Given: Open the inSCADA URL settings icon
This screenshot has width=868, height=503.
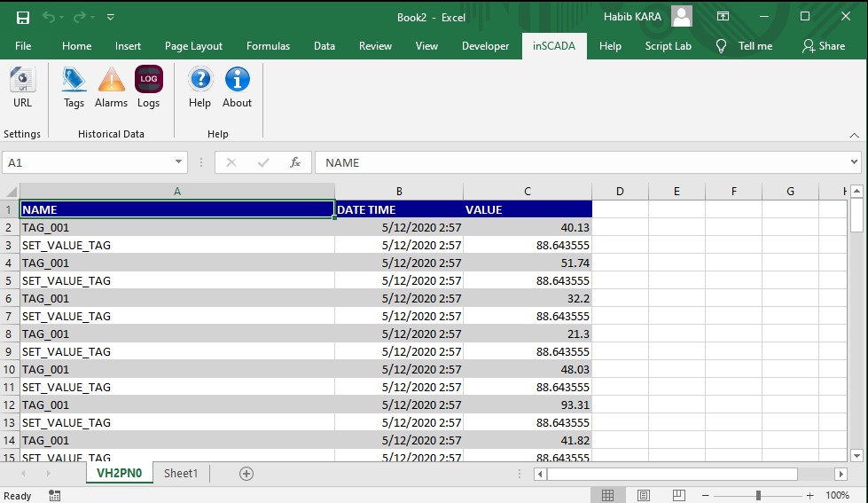Looking at the screenshot, I should (x=22, y=82).
